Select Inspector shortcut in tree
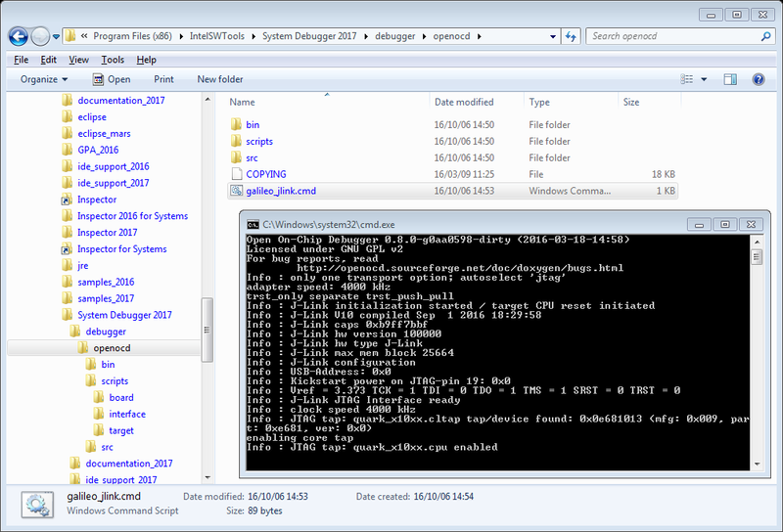This screenshot has width=783, height=532. click(x=97, y=199)
